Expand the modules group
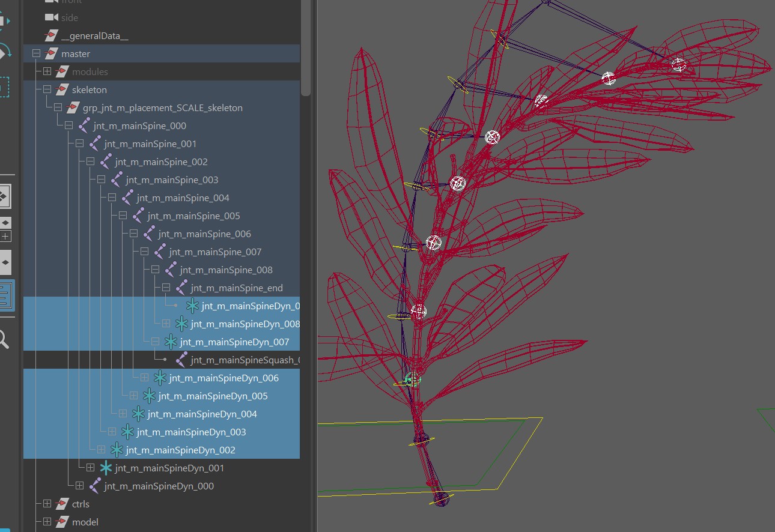The height and width of the screenshot is (532, 775). click(x=47, y=72)
